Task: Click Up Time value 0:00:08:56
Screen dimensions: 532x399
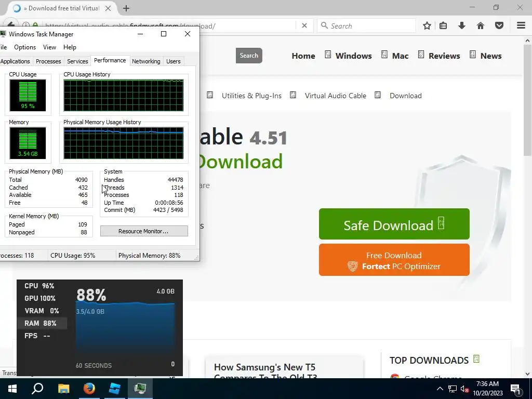Action: click(x=169, y=203)
